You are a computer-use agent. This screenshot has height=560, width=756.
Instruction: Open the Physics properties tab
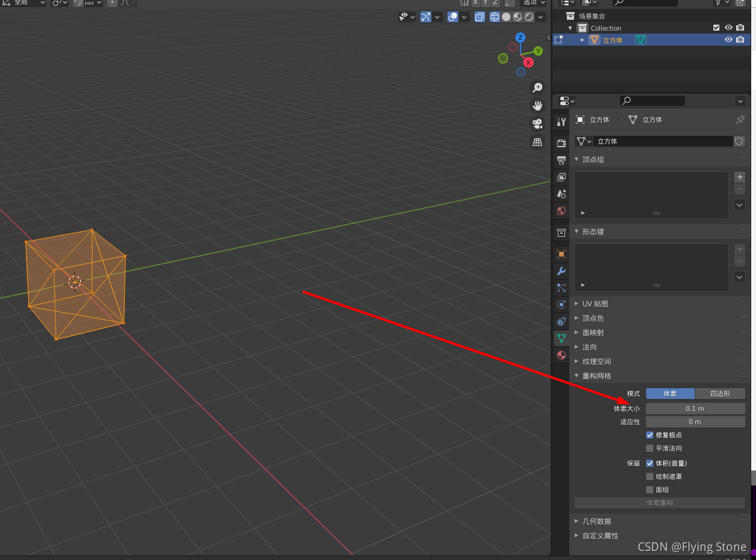coord(561,305)
